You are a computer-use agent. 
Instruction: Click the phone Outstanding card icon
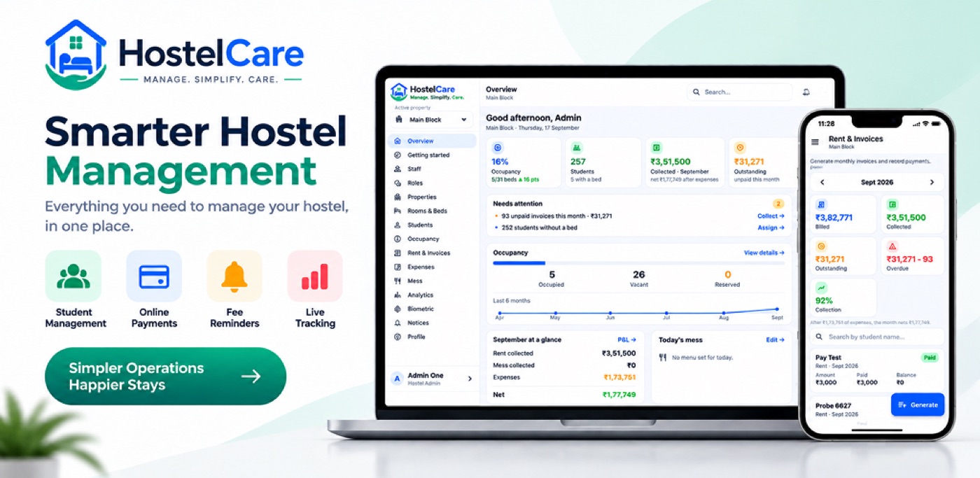tap(822, 246)
